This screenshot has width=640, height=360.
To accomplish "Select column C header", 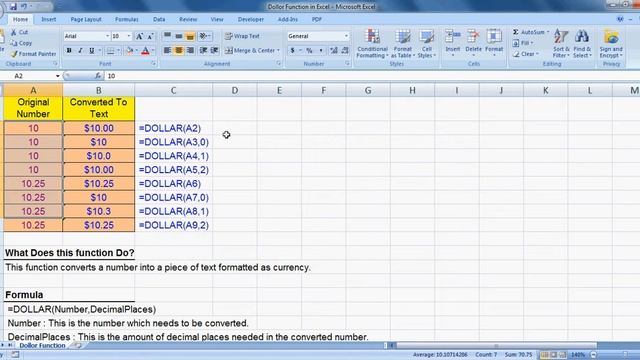I will (x=173, y=90).
